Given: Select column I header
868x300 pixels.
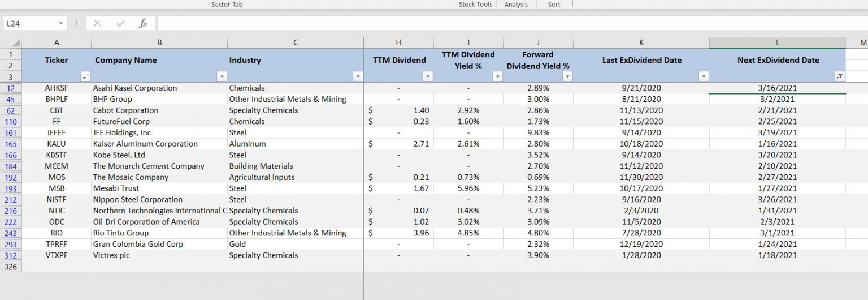Looking at the screenshot, I should click(468, 42).
